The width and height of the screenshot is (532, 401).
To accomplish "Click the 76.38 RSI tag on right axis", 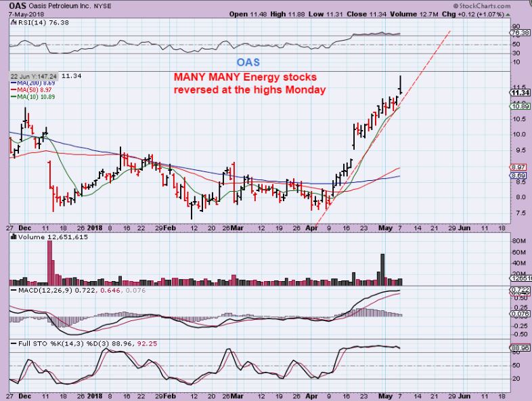I will pyautogui.click(x=520, y=33).
